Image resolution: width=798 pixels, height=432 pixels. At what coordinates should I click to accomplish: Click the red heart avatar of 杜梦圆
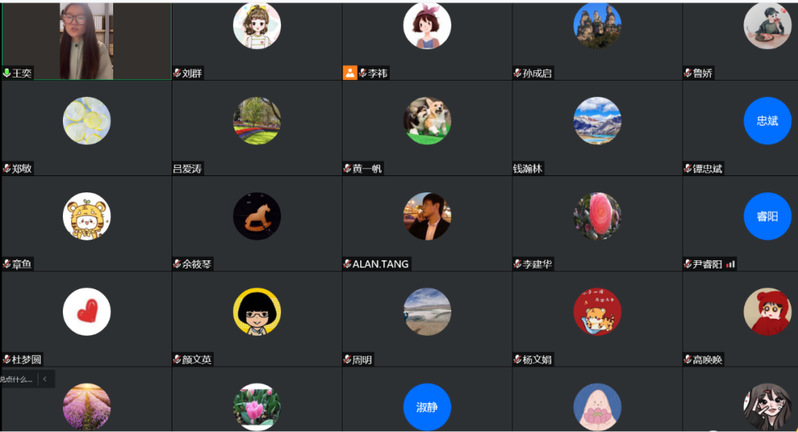[87, 311]
